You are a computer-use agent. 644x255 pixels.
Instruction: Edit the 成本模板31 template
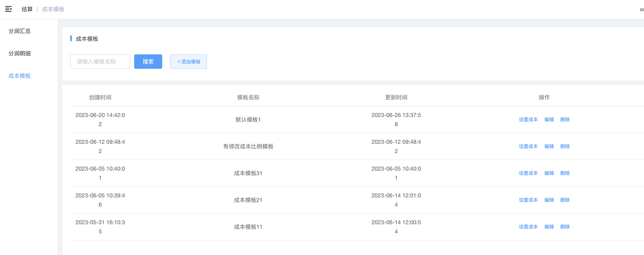pos(549,173)
